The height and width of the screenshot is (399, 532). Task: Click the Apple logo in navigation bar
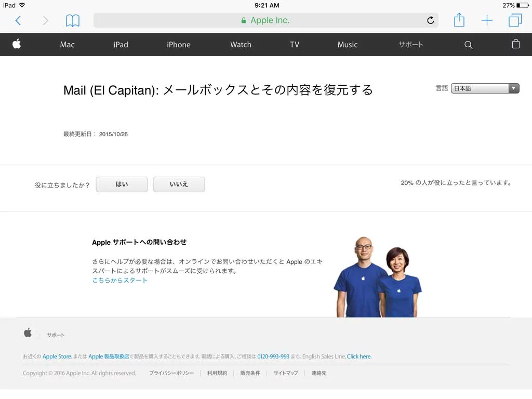click(17, 44)
